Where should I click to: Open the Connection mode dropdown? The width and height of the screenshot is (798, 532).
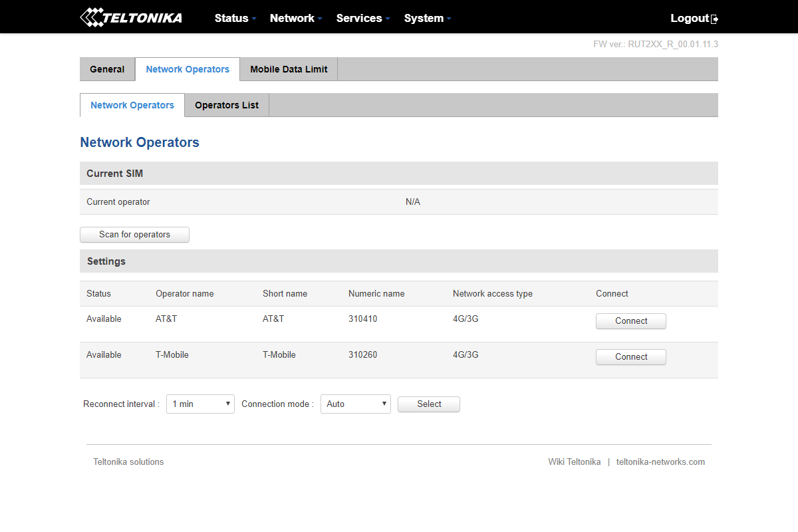coord(355,404)
